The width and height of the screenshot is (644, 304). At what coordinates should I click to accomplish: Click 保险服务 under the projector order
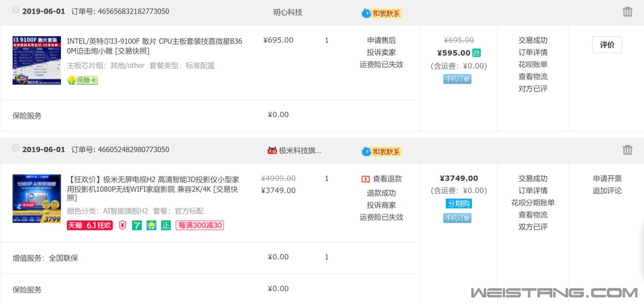[x=27, y=290]
